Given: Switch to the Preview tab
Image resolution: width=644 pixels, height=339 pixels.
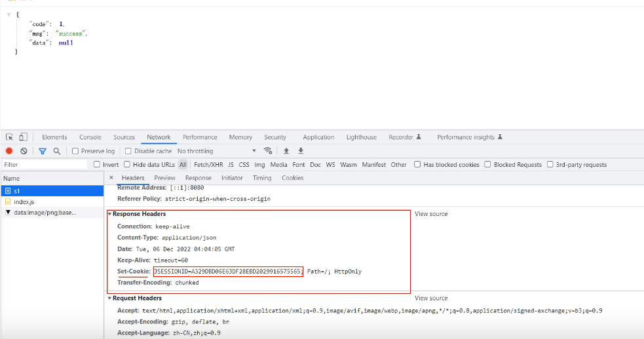Looking at the screenshot, I should (164, 178).
